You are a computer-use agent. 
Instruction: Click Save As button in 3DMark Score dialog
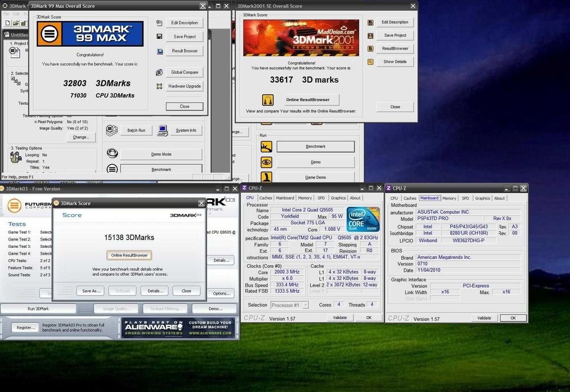[91, 291]
